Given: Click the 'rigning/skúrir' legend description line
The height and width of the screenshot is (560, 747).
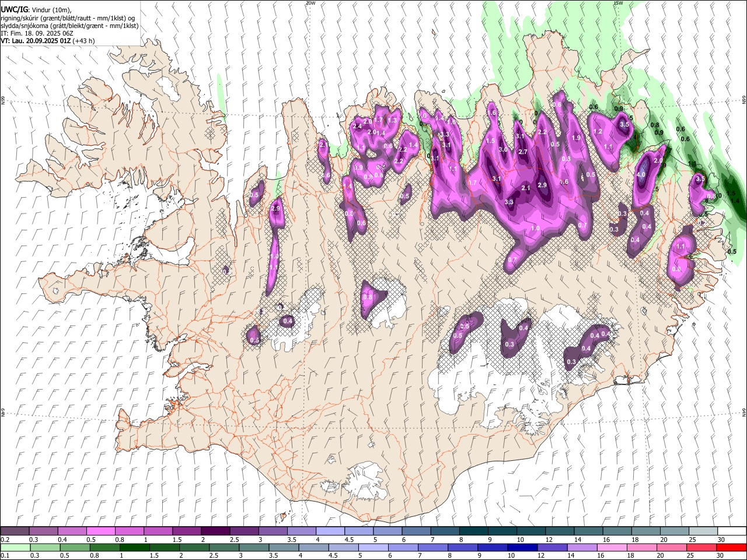Looking at the screenshot, I should tap(68, 18).
